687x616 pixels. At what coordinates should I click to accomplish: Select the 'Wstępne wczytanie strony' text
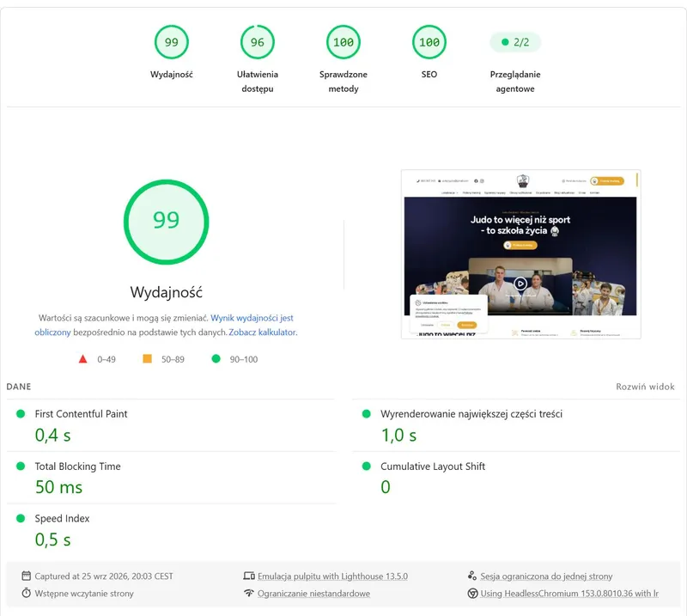coord(84,594)
